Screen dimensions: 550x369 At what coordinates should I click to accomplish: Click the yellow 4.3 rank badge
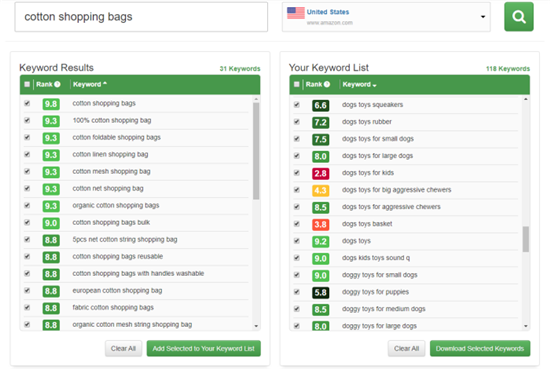pos(320,190)
